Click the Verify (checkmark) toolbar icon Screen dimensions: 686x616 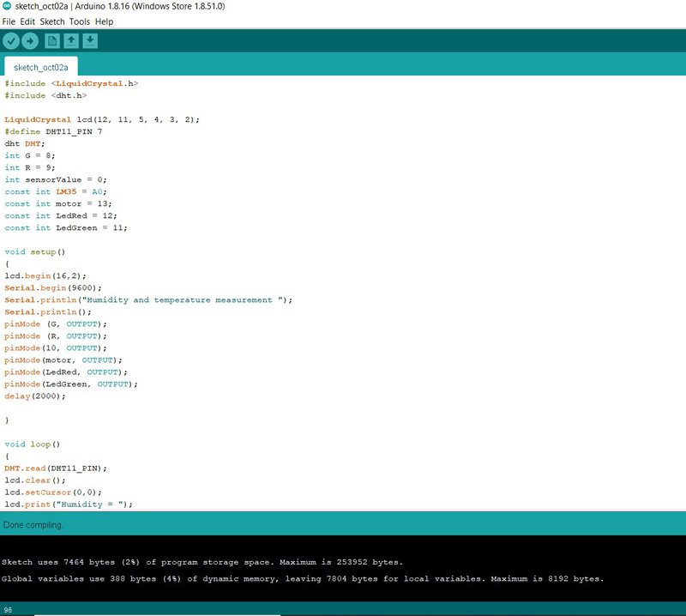12,39
